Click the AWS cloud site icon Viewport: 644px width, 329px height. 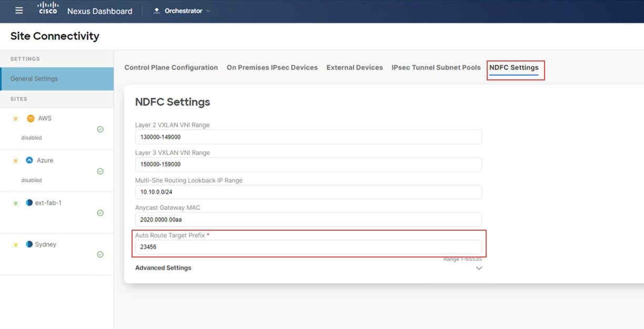click(31, 118)
